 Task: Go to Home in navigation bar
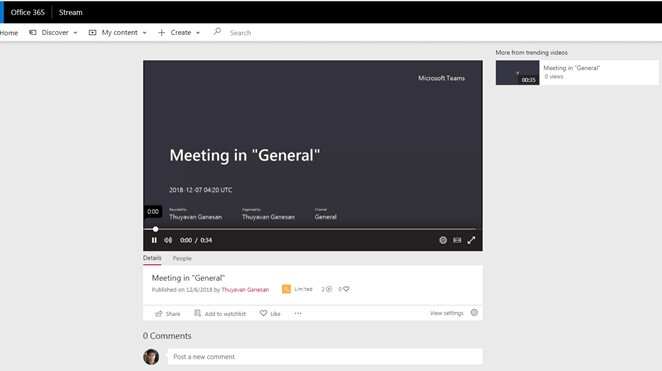click(x=9, y=33)
